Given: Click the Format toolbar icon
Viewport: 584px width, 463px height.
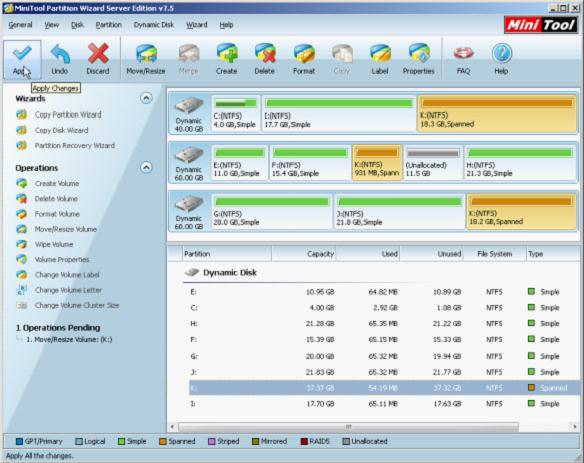Looking at the screenshot, I should pyautogui.click(x=304, y=60).
